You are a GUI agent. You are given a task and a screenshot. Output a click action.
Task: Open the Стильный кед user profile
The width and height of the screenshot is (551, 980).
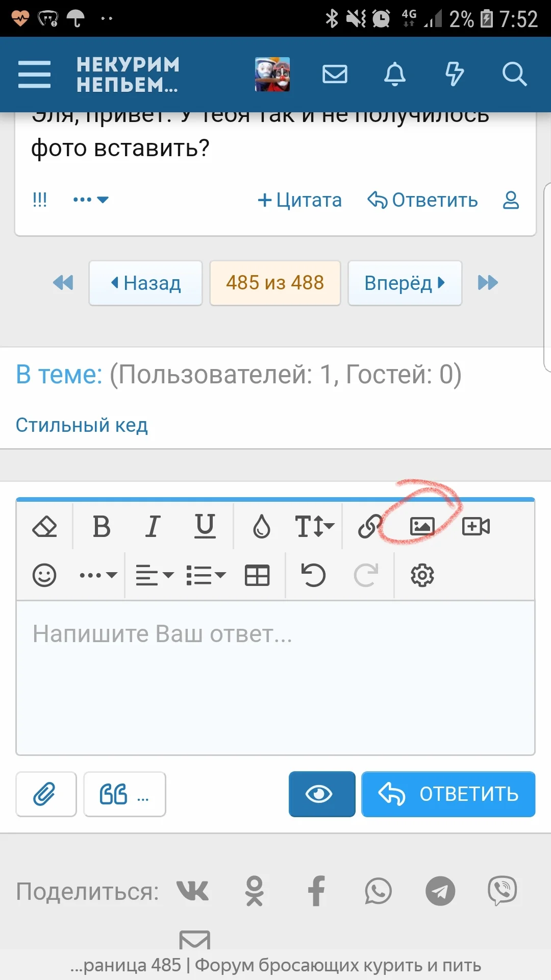(82, 424)
